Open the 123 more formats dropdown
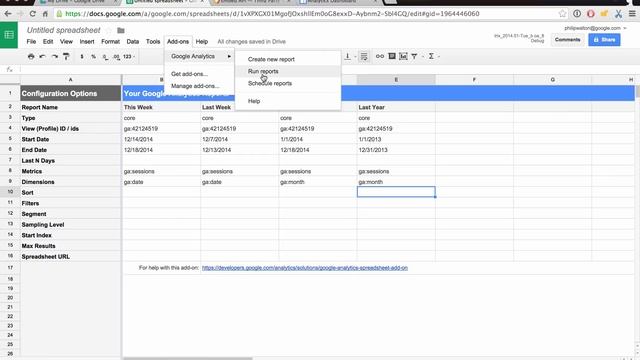Image resolution: width=640 pixels, height=360 pixels. click(x=129, y=56)
